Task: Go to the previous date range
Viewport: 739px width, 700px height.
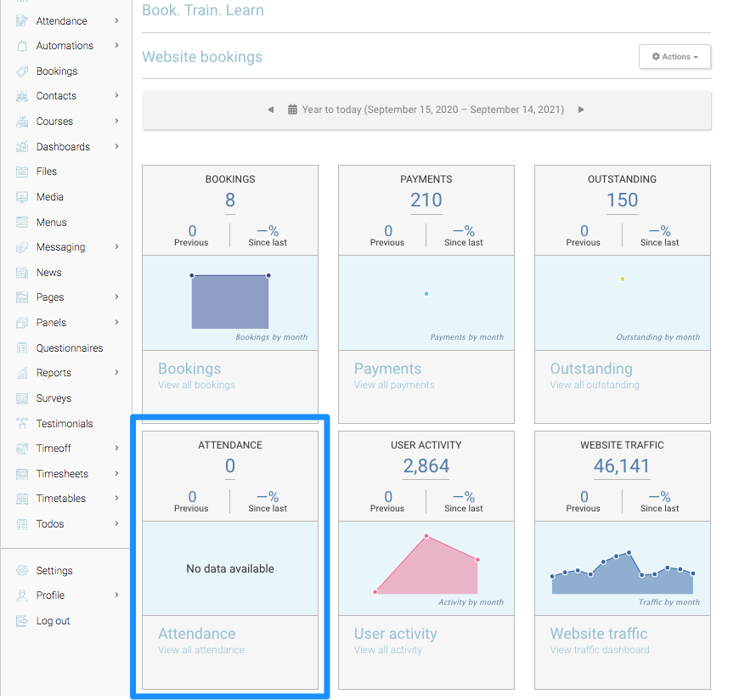Action: point(271,110)
